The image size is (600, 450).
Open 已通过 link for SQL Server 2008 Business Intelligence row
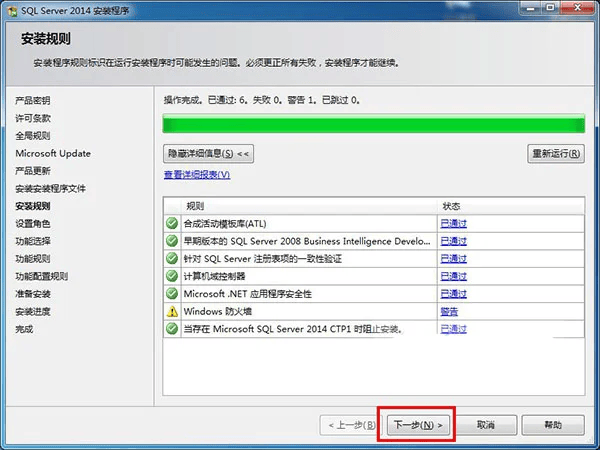[453, 241]
